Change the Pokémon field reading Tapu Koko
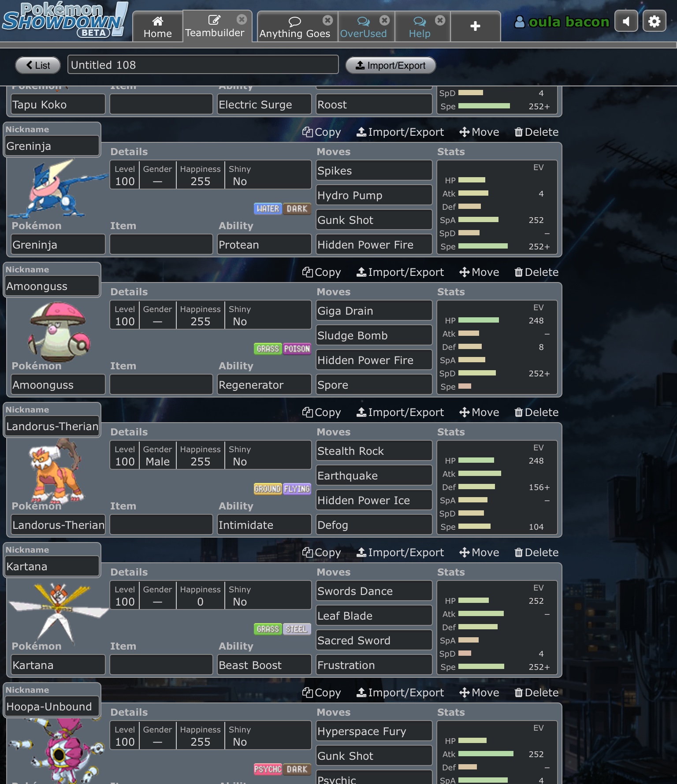 pyautogui.click(x=58, y=104)
